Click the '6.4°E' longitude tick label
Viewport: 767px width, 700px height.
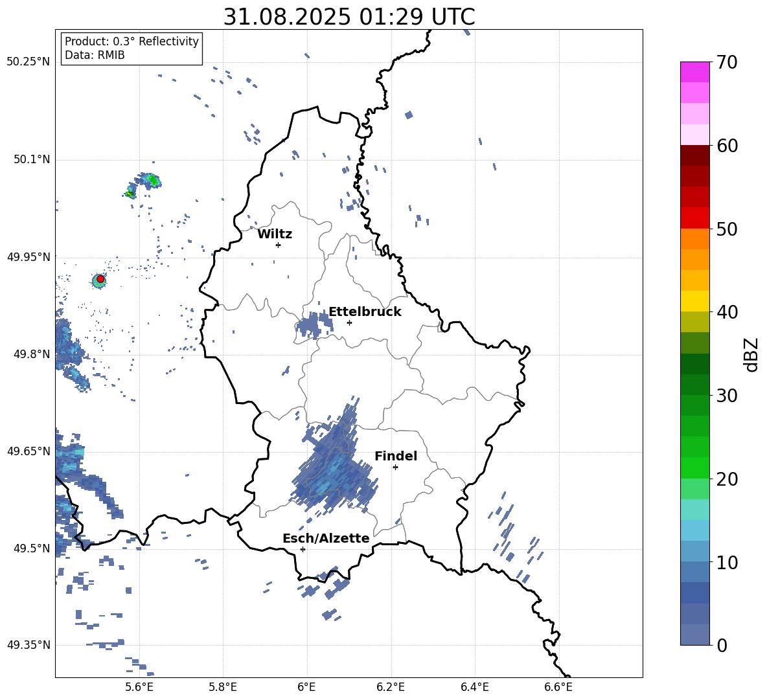[x=474, y=687]
